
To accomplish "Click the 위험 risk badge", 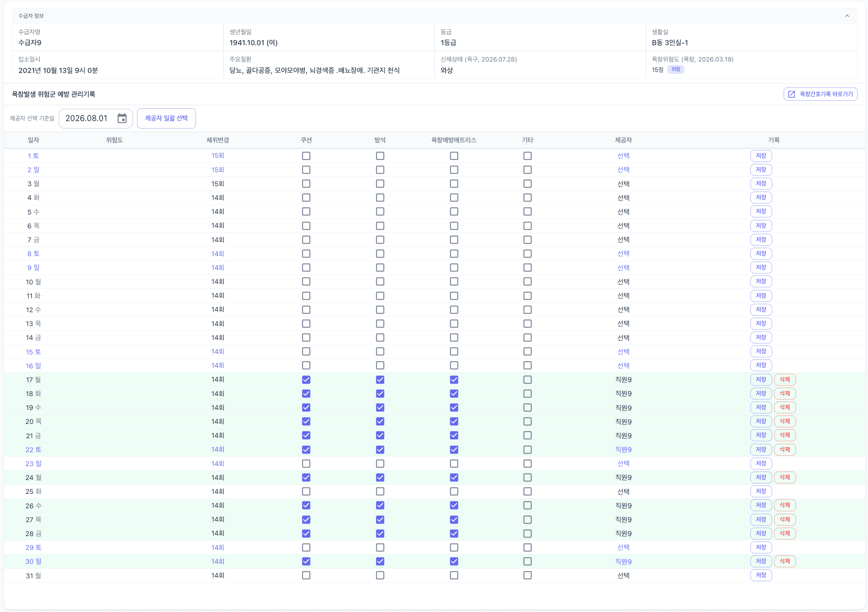I will pos(676,69).
